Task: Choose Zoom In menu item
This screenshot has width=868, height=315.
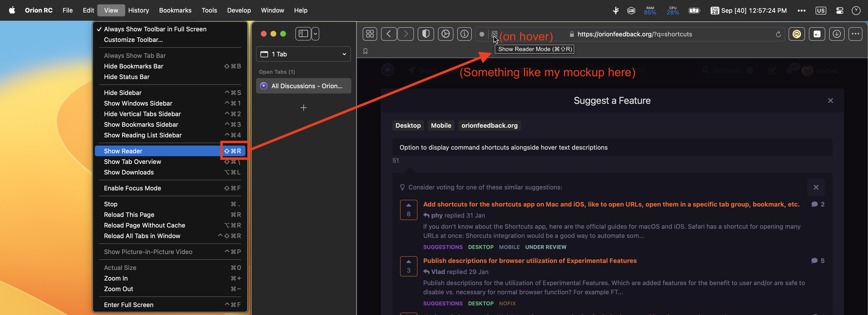Action: [x=170, y=278]
